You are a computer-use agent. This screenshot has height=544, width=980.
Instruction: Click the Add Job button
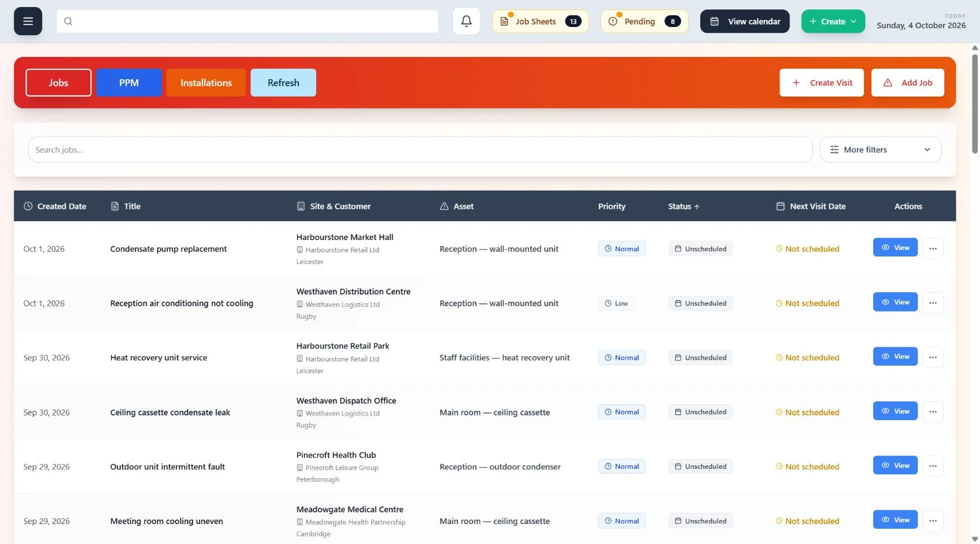pos(908,83)
